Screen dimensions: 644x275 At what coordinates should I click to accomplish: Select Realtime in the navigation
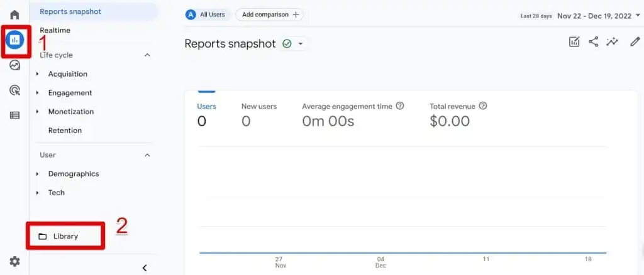(56, 30)
